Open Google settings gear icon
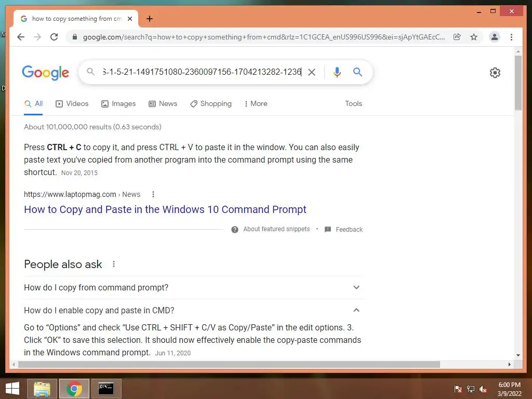 coord(495,73)
